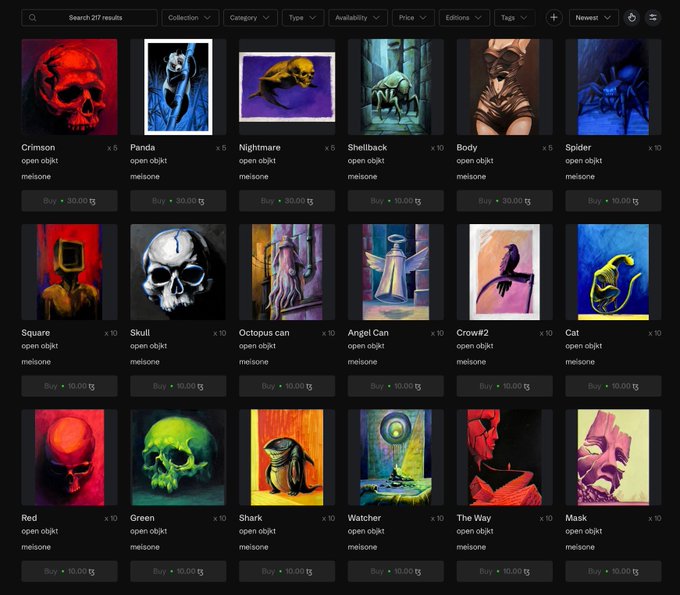View The Way artwork thumbnail

[504, 458]
